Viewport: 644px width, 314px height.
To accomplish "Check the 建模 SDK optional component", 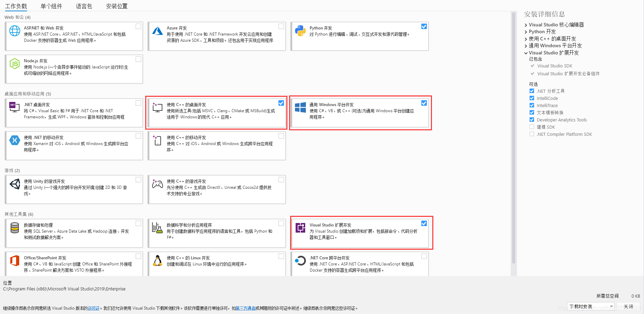I will (x=532, y=127).
